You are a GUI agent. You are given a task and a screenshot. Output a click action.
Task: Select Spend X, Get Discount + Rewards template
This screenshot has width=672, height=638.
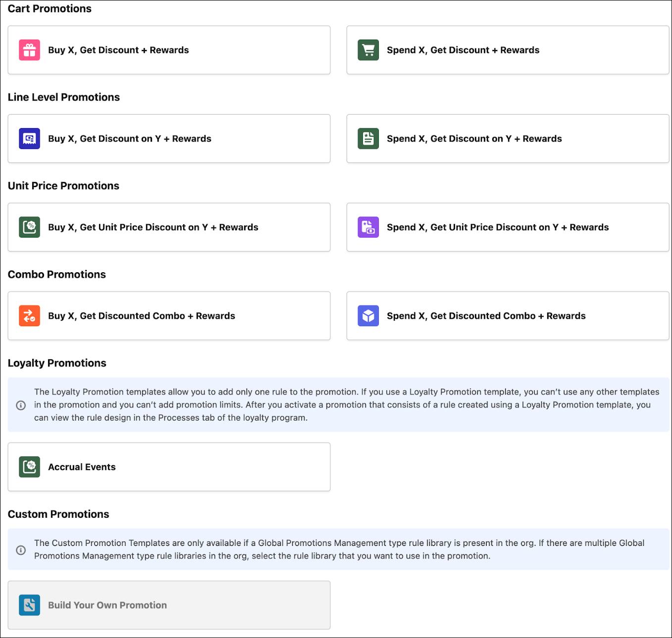[463, 50]
